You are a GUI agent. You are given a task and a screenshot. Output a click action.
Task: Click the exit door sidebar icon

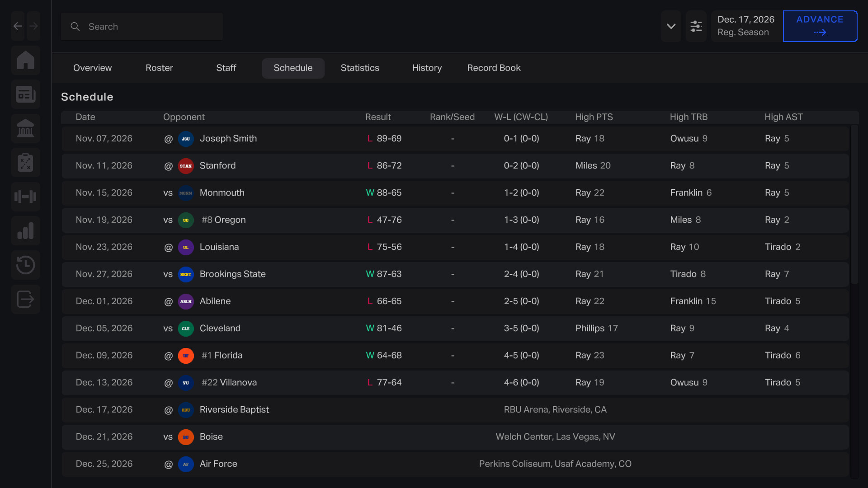(x=25, y=299)
